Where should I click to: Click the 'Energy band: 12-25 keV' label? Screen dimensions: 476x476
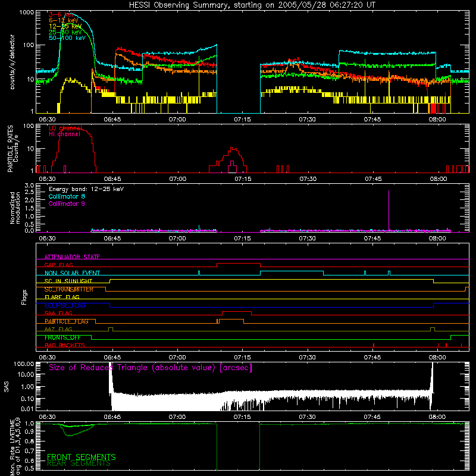[86, 189]
